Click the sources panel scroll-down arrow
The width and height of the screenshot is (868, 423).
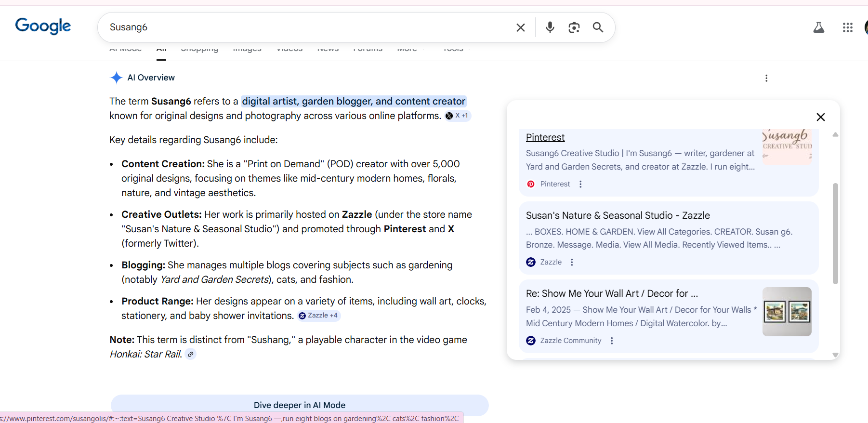(835, 355)
